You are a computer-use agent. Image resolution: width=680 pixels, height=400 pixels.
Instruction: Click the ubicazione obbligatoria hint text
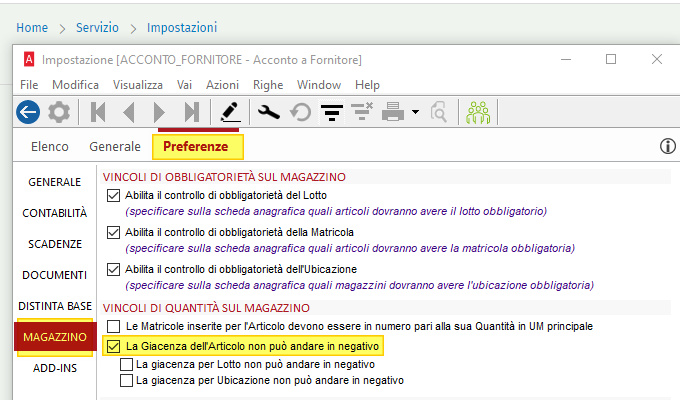360,285
